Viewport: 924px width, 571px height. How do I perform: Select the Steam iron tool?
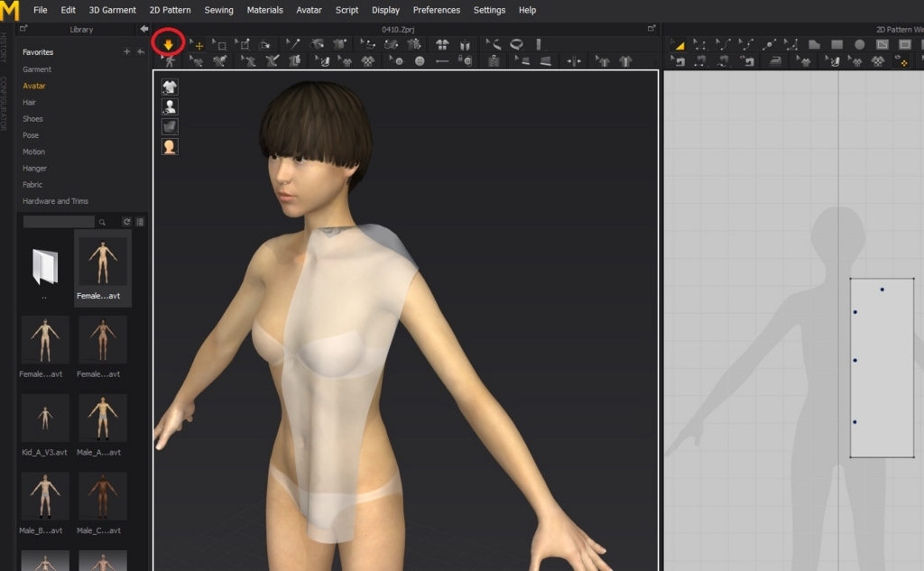(775, 60)
